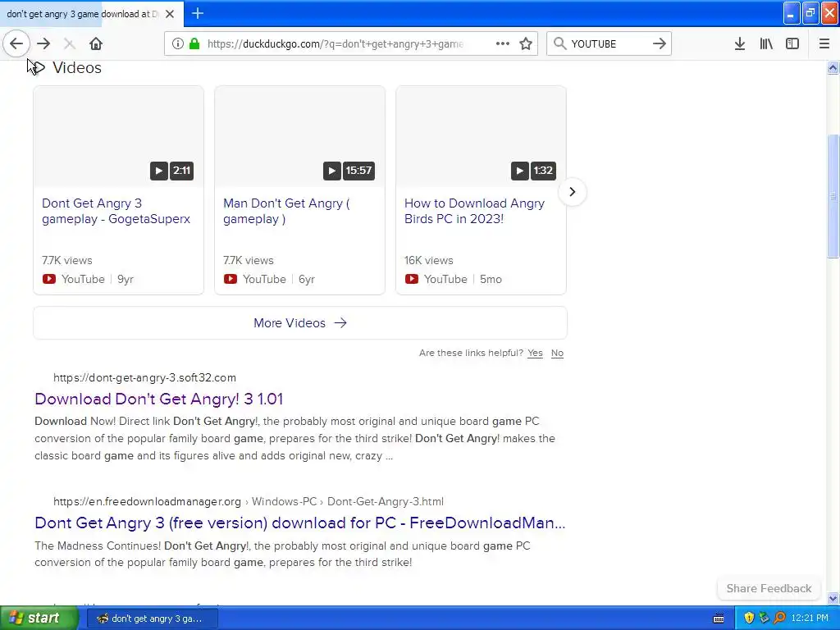Viewport: 840px width, 630px height.
Task: Click the magnifier tray icon
Action: click(x=780, y=619)
